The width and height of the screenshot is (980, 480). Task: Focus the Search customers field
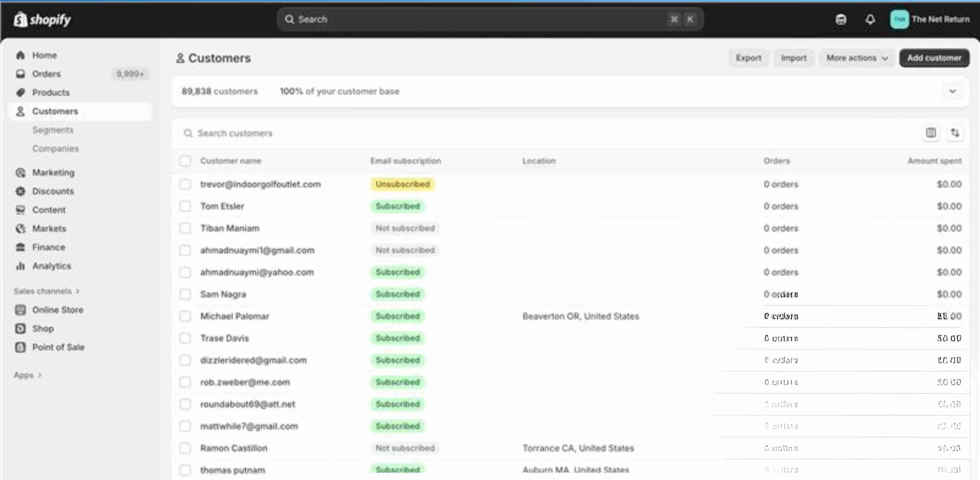click(548, 133)
